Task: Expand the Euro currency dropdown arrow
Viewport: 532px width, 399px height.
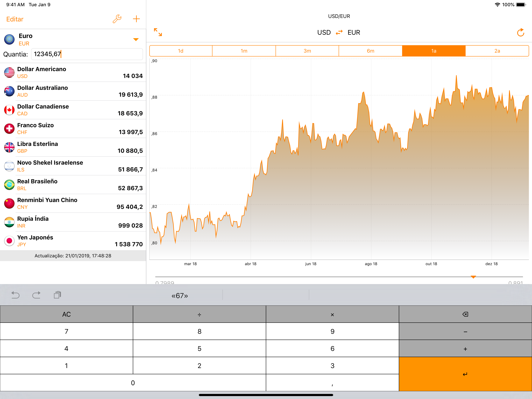Action: coord(136,40)
